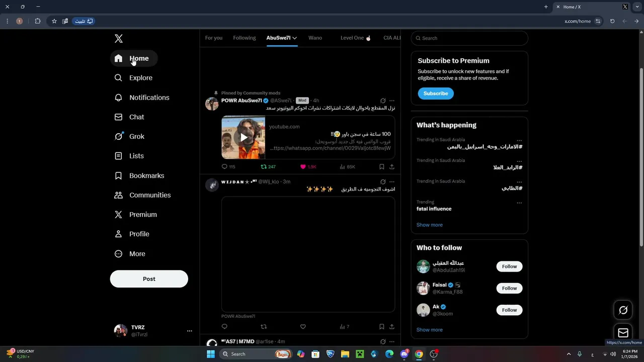Switch to the Wano tab
The width and height of the screenshot is (644, 362).
(315, 38)
